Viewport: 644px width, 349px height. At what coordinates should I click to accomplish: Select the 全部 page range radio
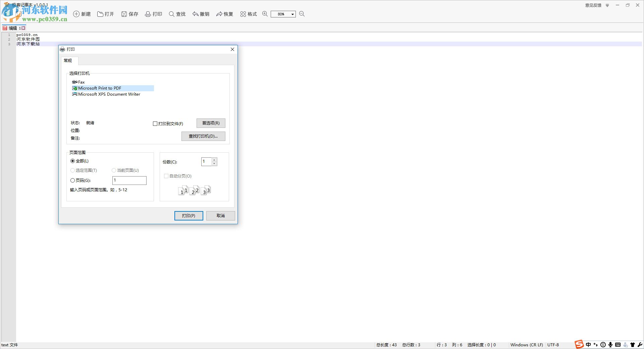[72, 161]
